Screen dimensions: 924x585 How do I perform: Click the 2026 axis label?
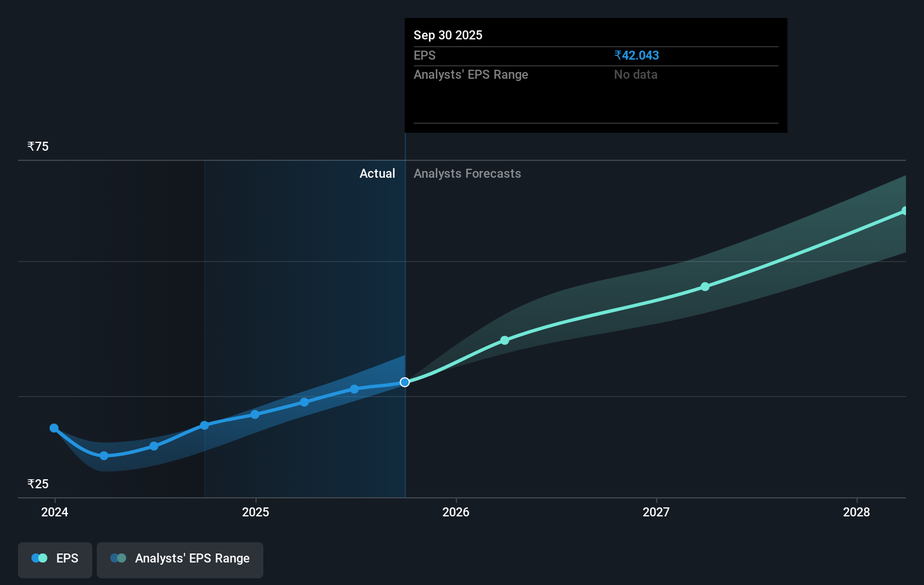coord(456,512)
